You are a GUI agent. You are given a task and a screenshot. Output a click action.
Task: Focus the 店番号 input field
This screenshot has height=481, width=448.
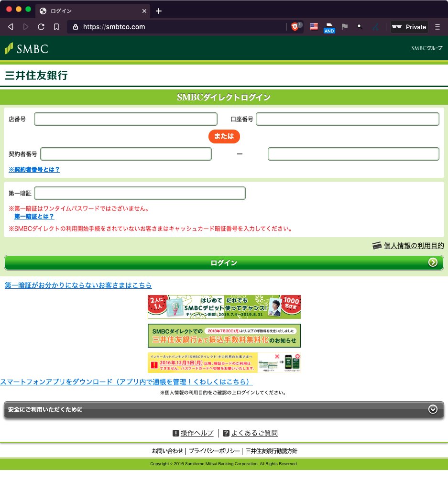click(125, 119)
